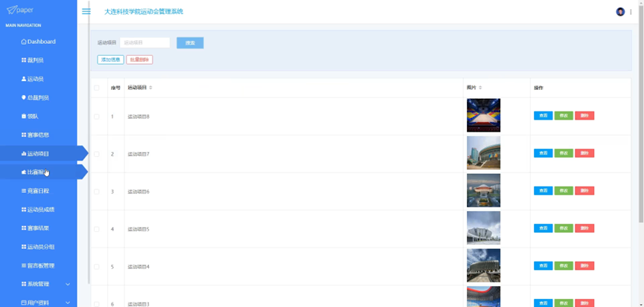Click blue 查看 button for 运动项目7
644x307 pixels.
(543, 153)
